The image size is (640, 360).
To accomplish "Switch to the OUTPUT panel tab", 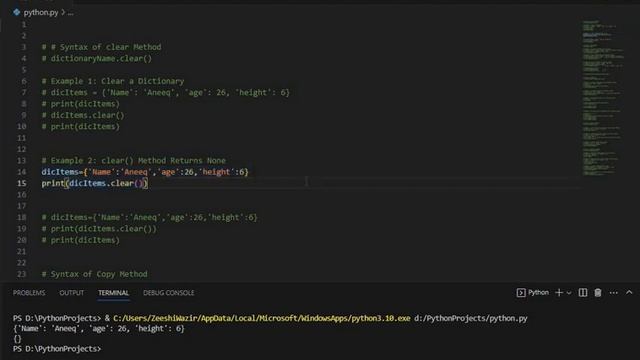I will (x=72, y=293).
